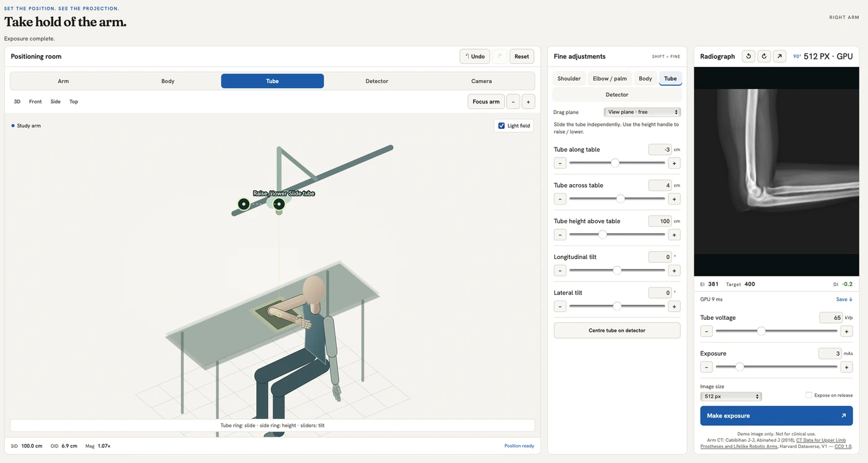Click the Lateral tilt slider handle
868x463 pixels.
[x=617, y=306]
